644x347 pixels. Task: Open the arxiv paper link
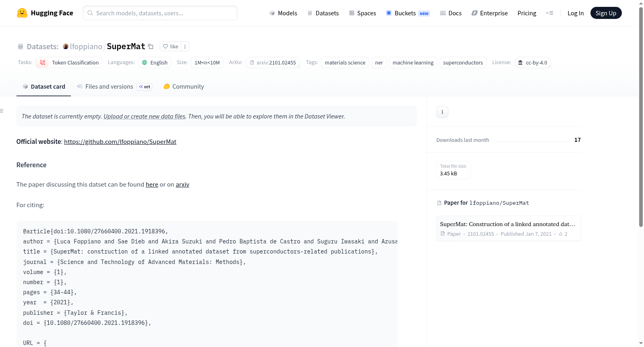click(182, 184)
